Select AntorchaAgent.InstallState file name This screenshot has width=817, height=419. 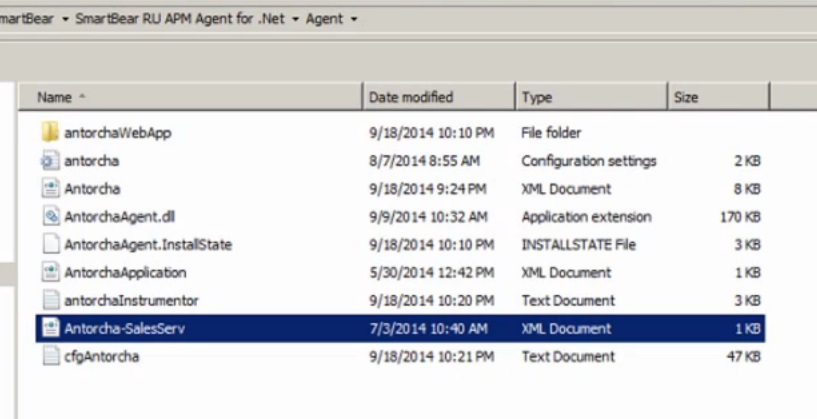click(148, 244)
